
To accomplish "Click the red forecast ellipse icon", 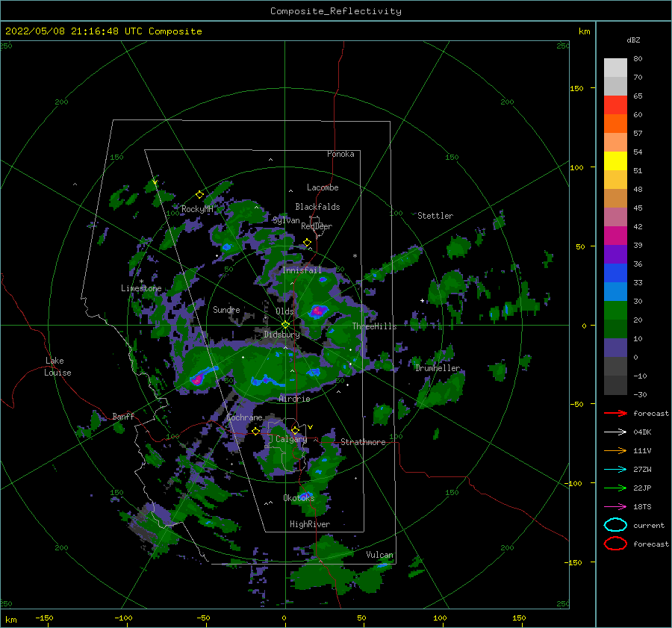I will [615, 544].
